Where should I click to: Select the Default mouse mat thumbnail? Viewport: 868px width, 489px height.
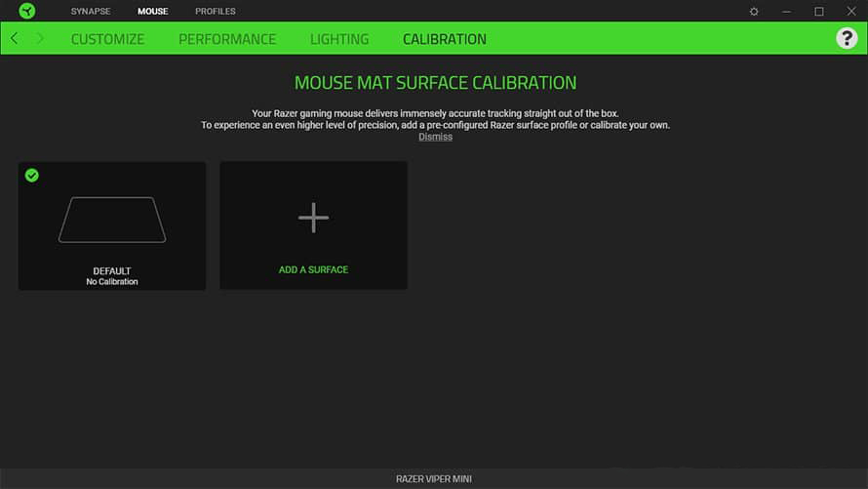pyautogui.click(x=112, y=220)
